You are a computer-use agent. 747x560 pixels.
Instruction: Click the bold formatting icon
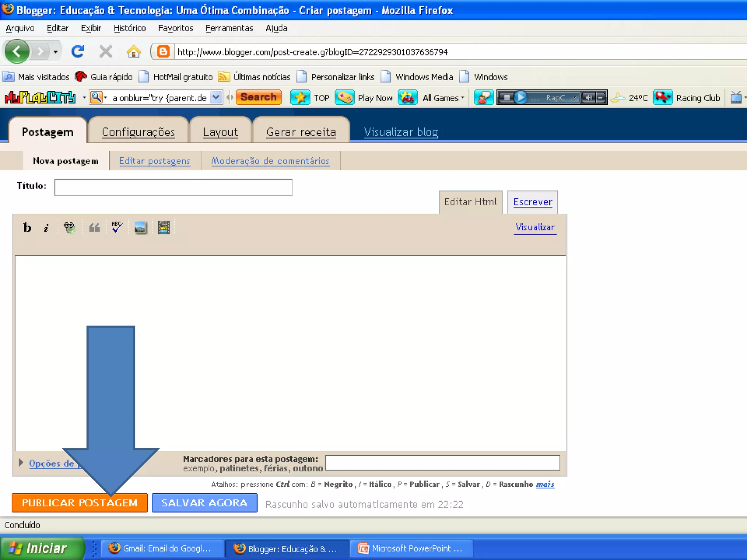pos(27,227)
